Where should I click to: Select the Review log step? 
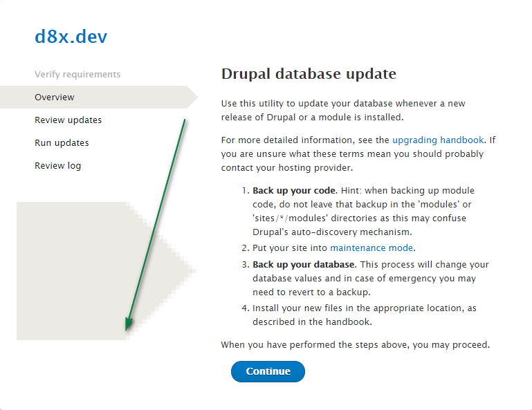pyautogui.click(x=57, y=166)
